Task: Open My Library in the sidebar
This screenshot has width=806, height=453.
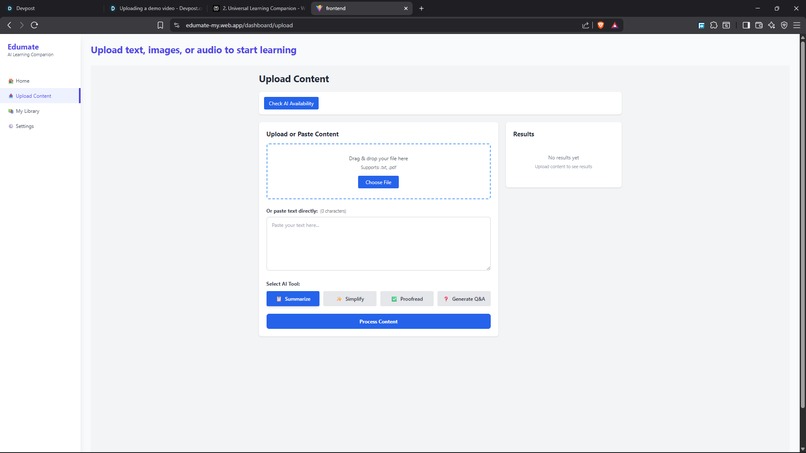Action: 40,111
